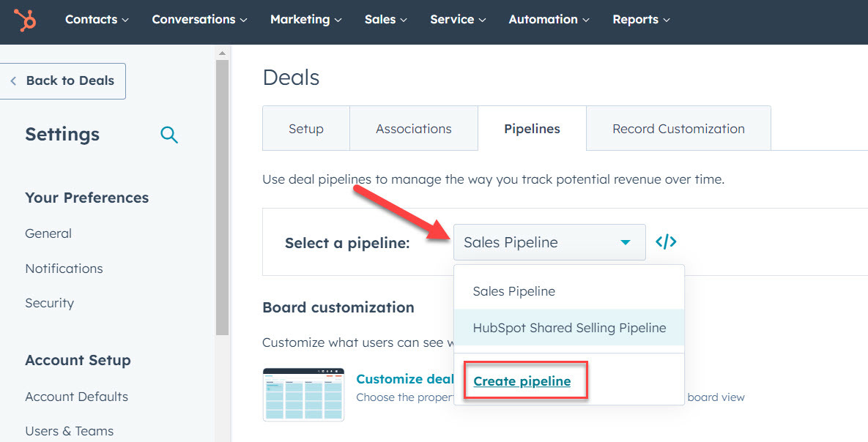868x442 pixels.
Task: Click the code snippet icon beside pipeline selector
Action: coord(665,241)
